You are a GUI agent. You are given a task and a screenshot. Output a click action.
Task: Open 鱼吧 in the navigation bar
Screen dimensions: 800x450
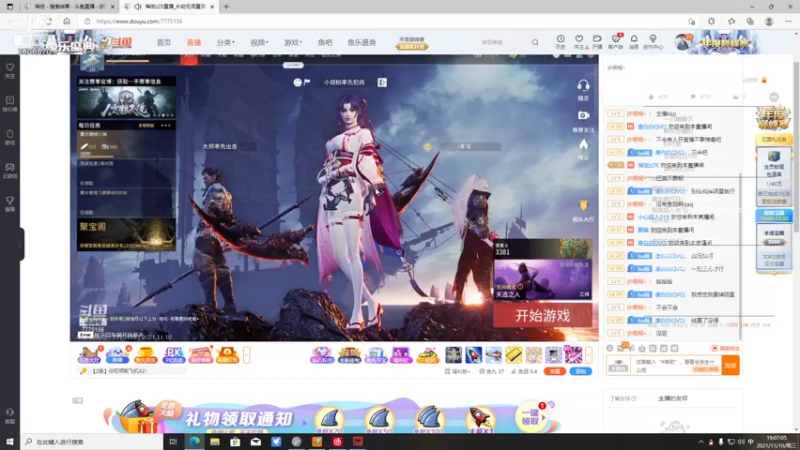pyautogui.click(x=325, y=42)
